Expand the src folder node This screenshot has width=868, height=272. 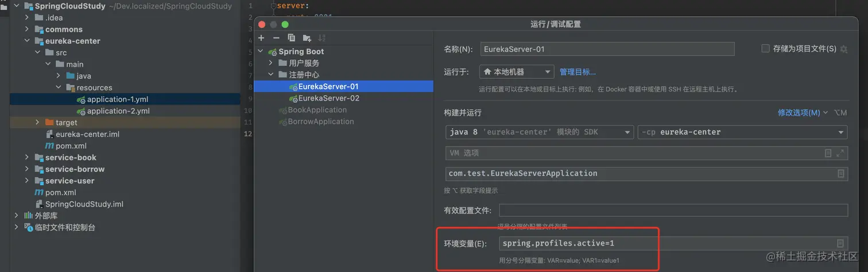[x=38, y=53]
